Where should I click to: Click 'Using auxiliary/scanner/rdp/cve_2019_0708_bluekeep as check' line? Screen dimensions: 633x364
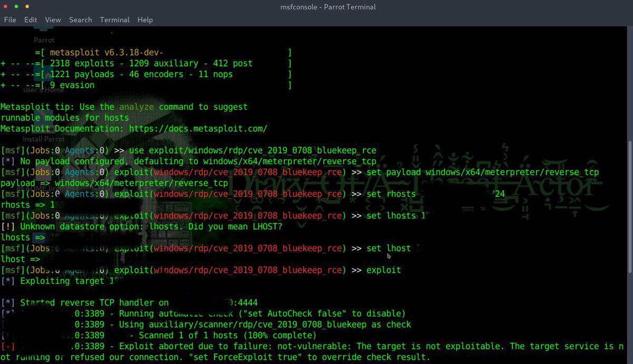coord(206,324)
